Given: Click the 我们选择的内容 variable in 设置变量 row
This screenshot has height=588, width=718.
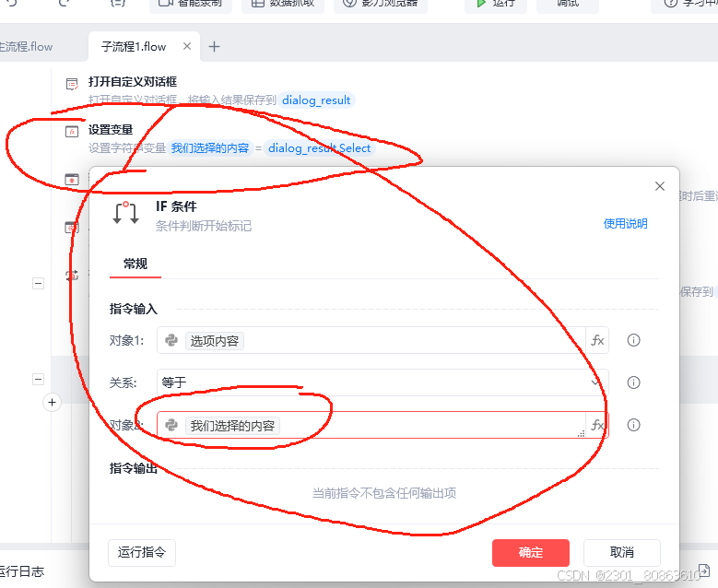Looking at the screenshot, I should click(210, 148).
